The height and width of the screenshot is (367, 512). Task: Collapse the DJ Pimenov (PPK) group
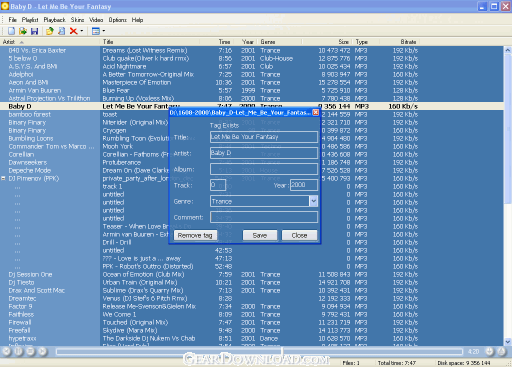point(3,179)
